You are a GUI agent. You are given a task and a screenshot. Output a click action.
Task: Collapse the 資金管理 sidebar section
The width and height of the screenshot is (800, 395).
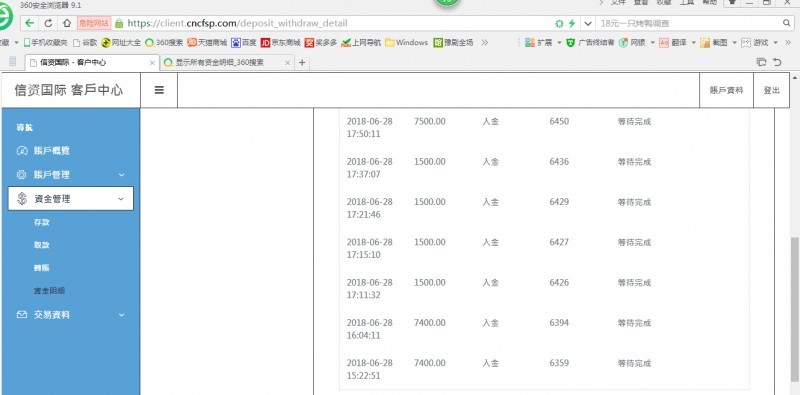click(70, 199)
